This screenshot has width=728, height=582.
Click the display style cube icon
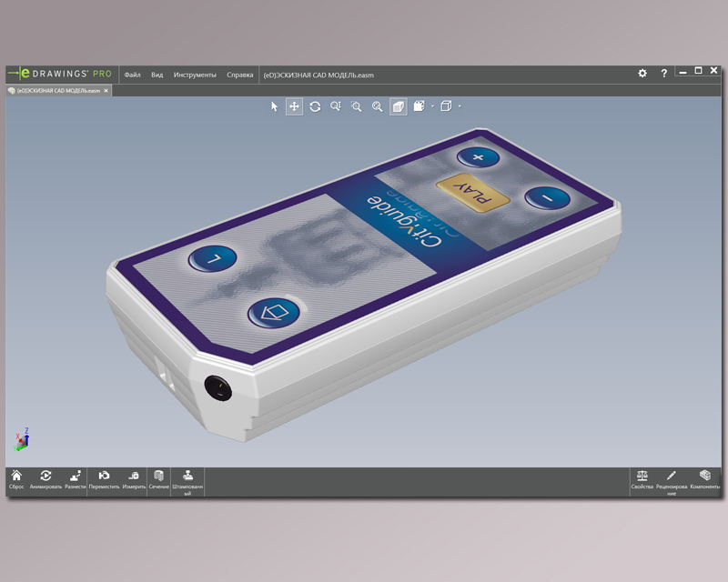click(420, 106)
